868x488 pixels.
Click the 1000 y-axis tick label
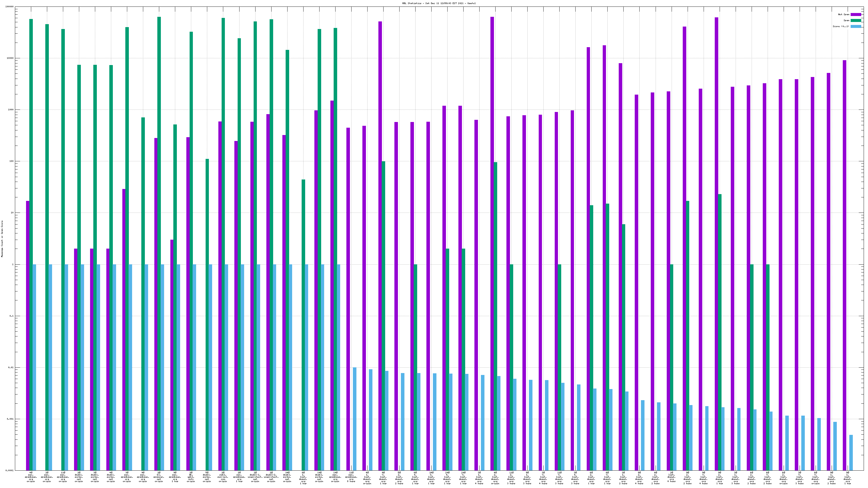[x=11, y=110]
